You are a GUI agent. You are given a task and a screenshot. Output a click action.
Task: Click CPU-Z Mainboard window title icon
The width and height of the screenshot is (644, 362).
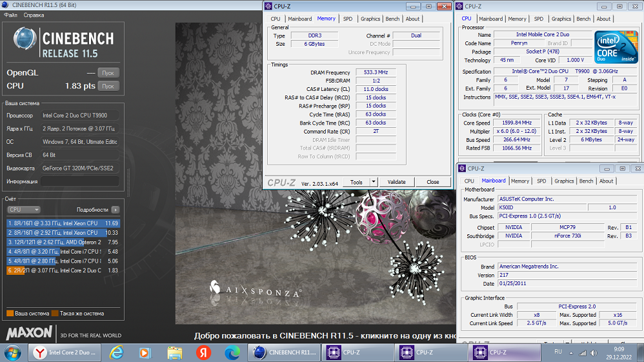(x=462, y=168)
